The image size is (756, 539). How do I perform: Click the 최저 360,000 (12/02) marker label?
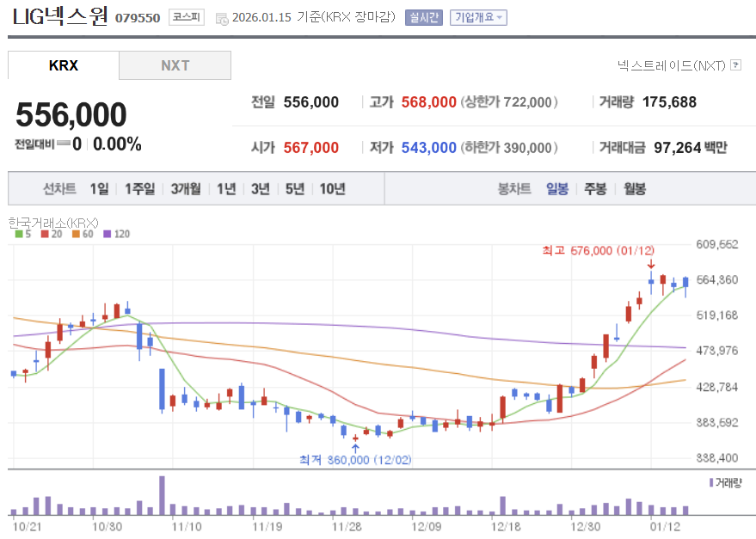pyautogui.click(x=355, y=459)
